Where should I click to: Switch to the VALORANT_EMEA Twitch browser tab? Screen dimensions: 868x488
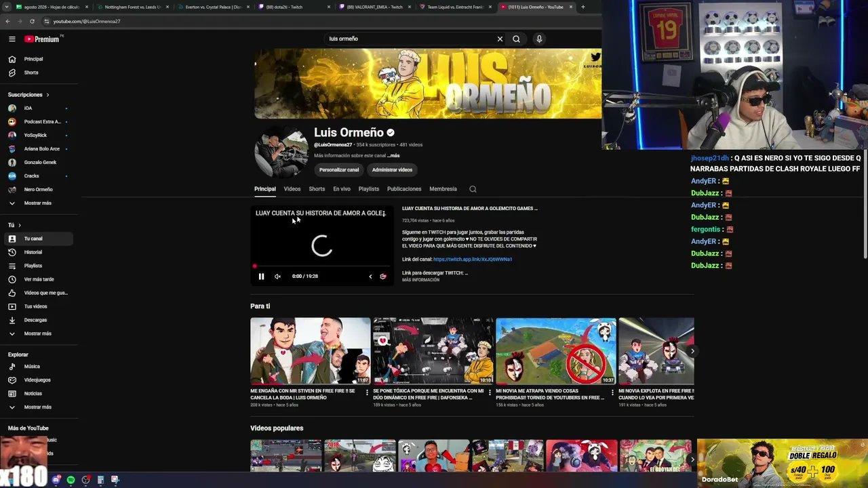[x=374, y=7]
